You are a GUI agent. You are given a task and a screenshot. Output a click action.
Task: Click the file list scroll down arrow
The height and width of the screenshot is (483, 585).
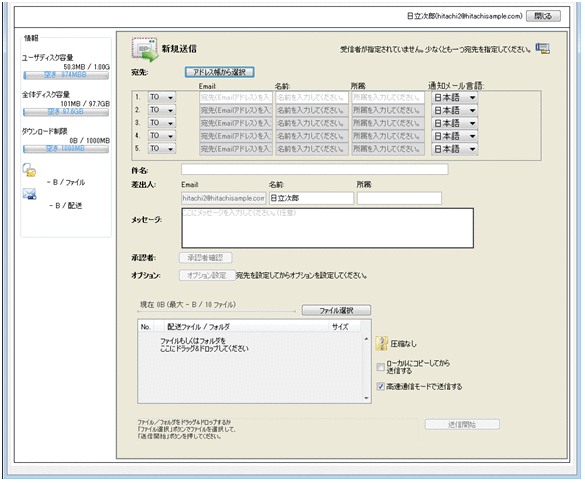coord(366,398)
